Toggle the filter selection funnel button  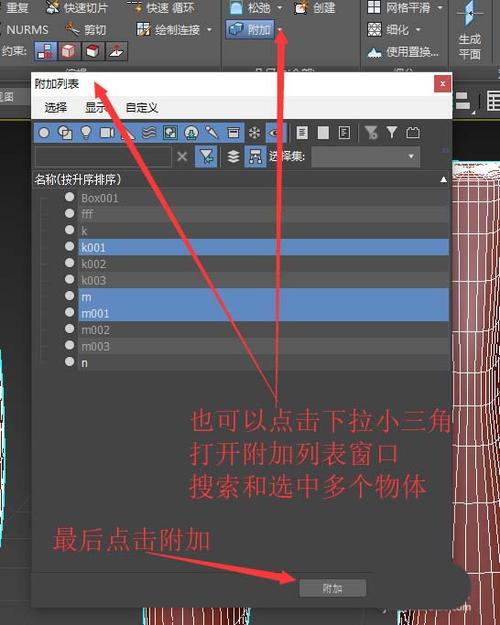pos(206,157)
